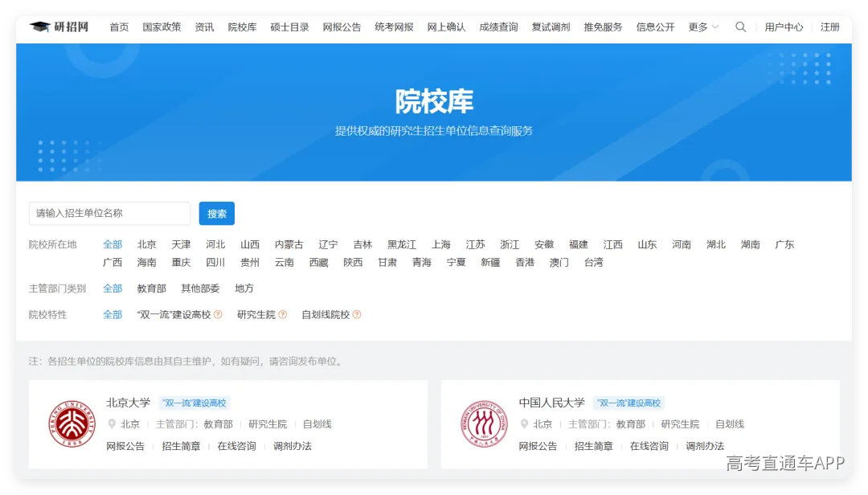Focus the 请输入招生单位名称 search field
The width and height of the screenshot is (868, 495).
(109, 213)
